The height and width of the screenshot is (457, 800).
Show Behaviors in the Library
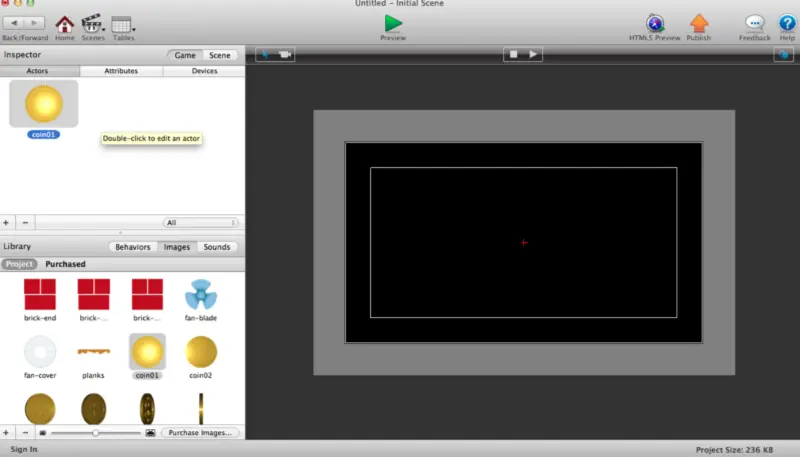click(x=133, y=247)
